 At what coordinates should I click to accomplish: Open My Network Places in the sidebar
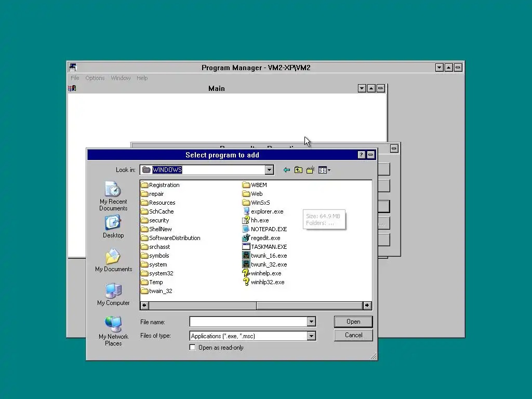pos(113,331)
